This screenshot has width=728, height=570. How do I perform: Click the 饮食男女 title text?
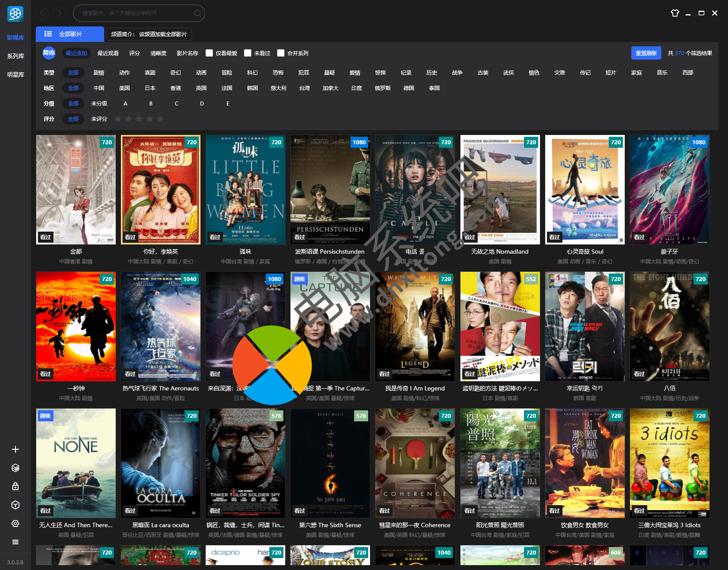click(585, 525)
